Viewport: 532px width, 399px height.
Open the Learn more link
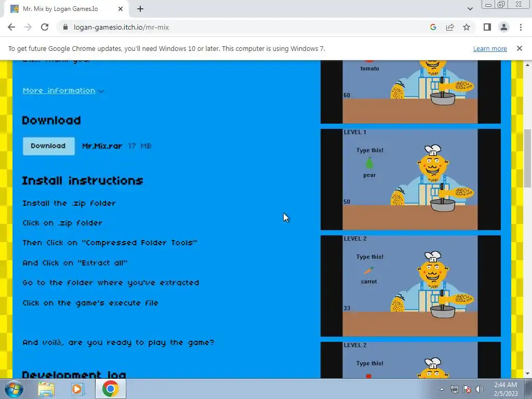click(490, 48)
